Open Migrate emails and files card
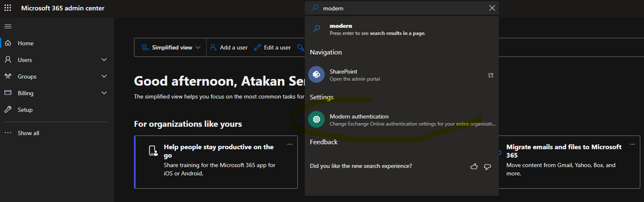The image size is (644, 202). point(570,162)
